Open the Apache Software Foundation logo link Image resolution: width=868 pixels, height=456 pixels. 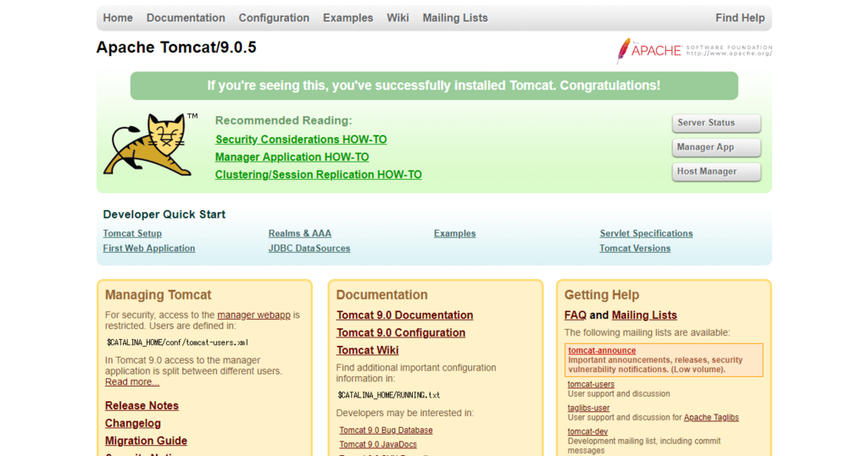[x=694, y=50]
